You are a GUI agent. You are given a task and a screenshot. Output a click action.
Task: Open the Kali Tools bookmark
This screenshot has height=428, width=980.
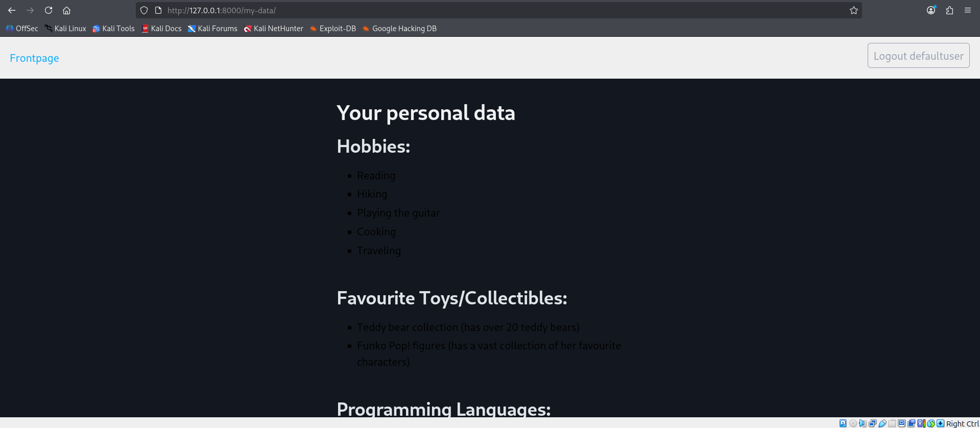click(113, 29)
